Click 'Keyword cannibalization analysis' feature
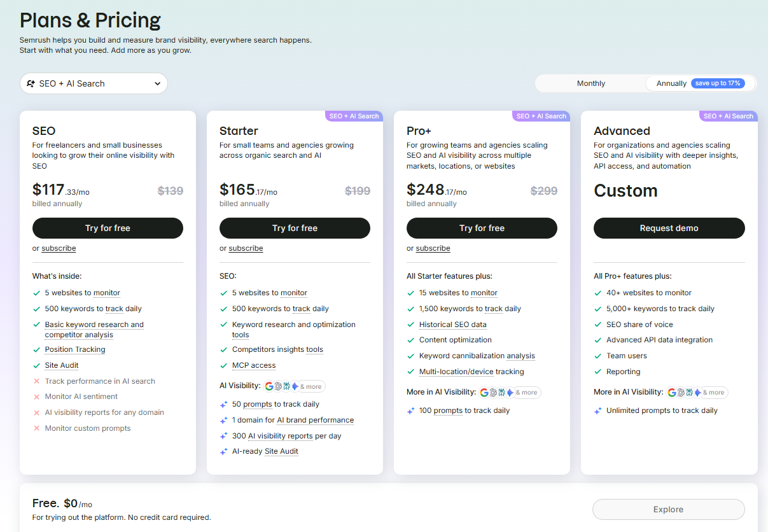The width and height of the screenshot is (768, 532). click(x=477, y=356)
